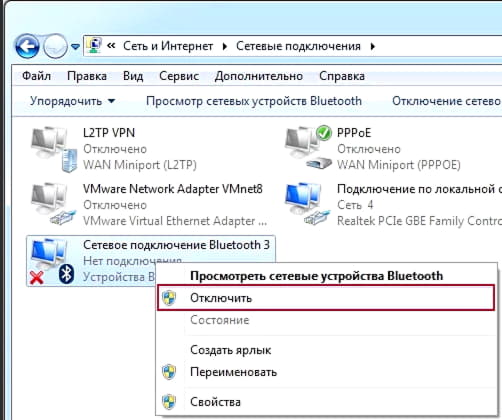Open the Упорядочить dropdown
Viewport: 502px width, 420px height.
click(x=72, y=101)
